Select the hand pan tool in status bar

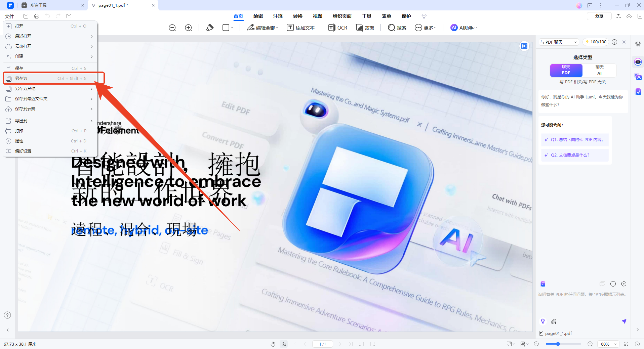point(273,344)
